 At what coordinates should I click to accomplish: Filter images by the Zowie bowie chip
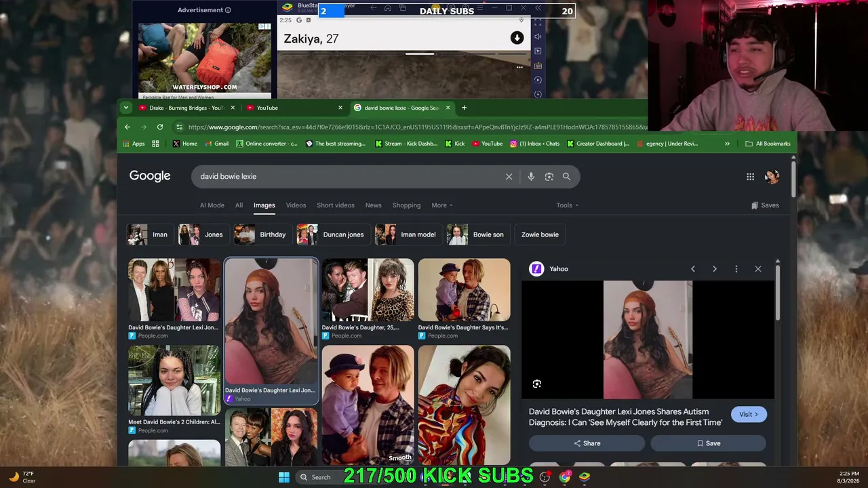tap(540, 235)
